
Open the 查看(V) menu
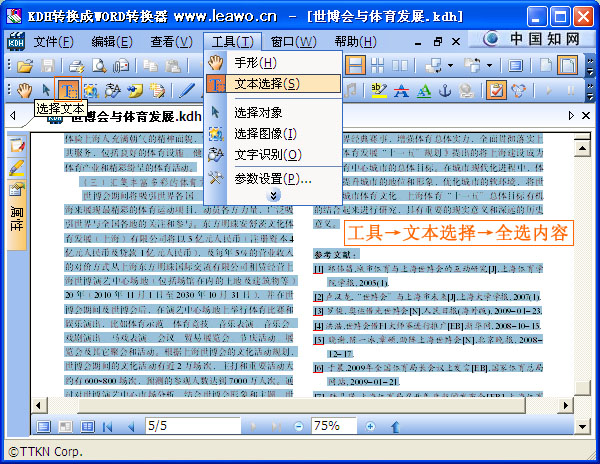(171, 41)
